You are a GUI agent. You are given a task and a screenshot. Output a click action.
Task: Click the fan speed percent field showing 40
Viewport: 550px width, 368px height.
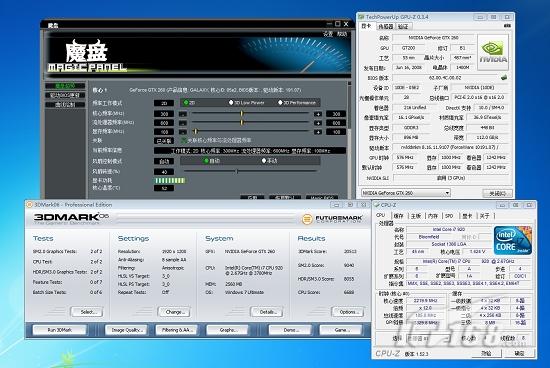[164, 172]
